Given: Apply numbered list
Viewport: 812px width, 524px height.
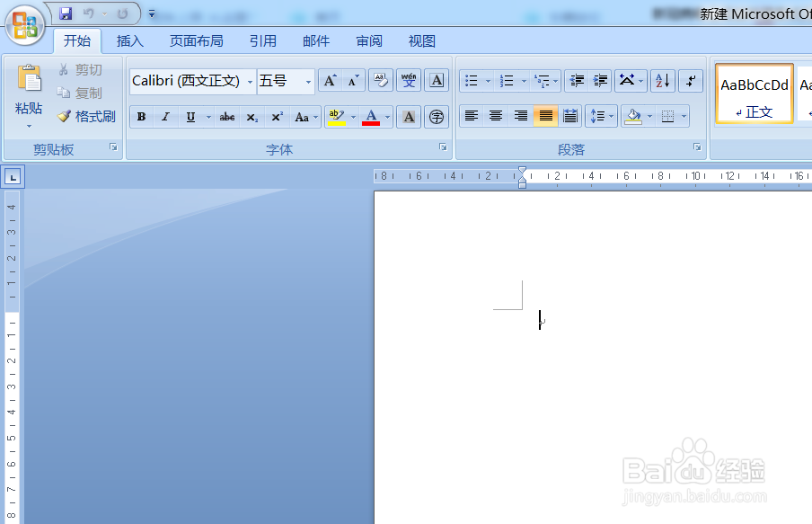Looking at the screenshot, I should [x=506, y=81].
